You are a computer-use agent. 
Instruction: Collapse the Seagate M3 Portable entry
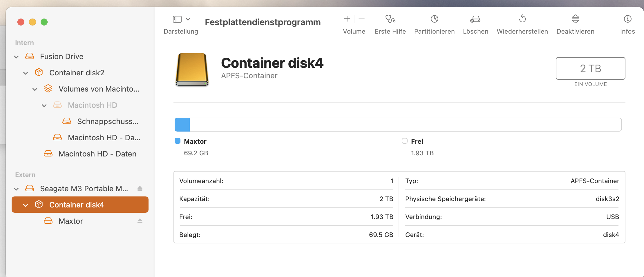(x=17, y=189)
